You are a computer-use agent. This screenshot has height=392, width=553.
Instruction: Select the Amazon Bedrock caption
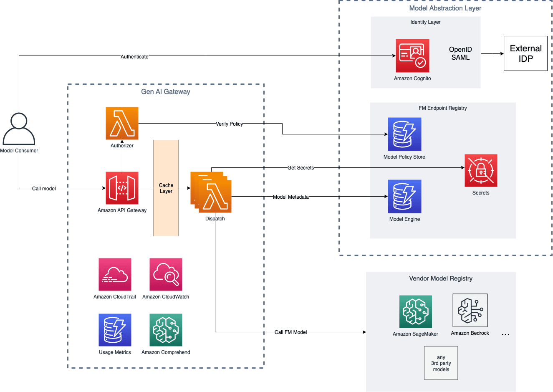click(x=470, y=333)
